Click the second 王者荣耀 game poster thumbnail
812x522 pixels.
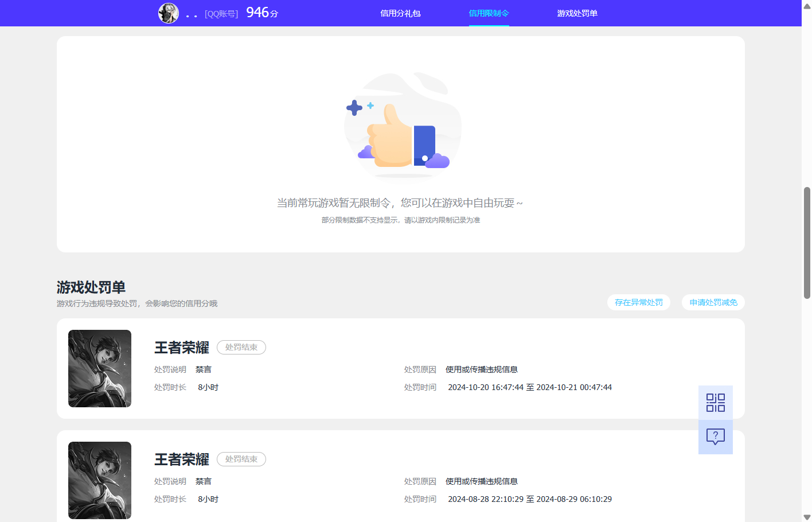(99, 480)
